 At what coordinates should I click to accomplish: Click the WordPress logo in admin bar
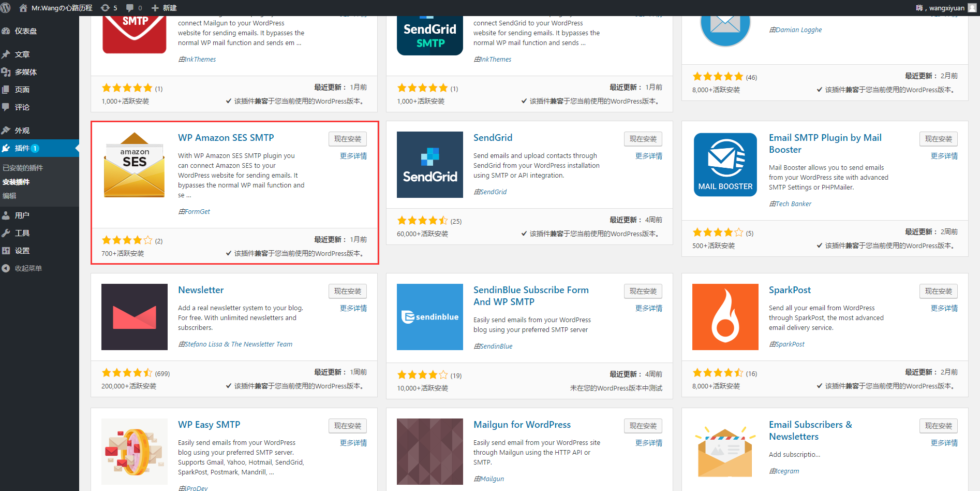click(6, 8)
